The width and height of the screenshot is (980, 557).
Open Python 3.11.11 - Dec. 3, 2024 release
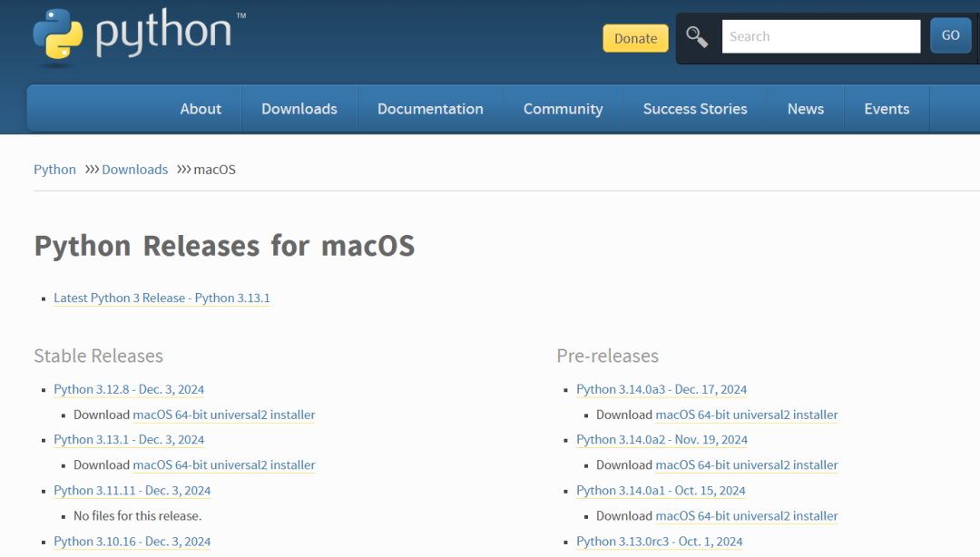click(x=132, y=491)
